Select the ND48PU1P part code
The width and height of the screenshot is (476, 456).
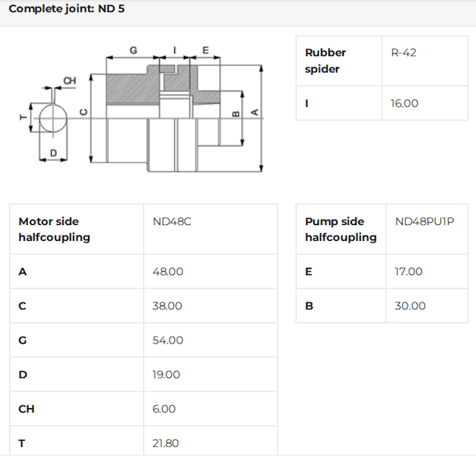click(x=425, y=222)
